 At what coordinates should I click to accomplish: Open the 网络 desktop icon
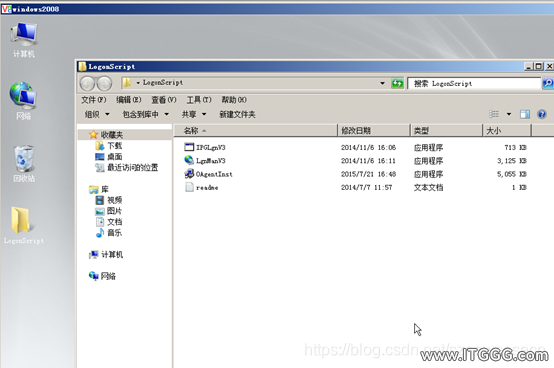tap(23, 100)
